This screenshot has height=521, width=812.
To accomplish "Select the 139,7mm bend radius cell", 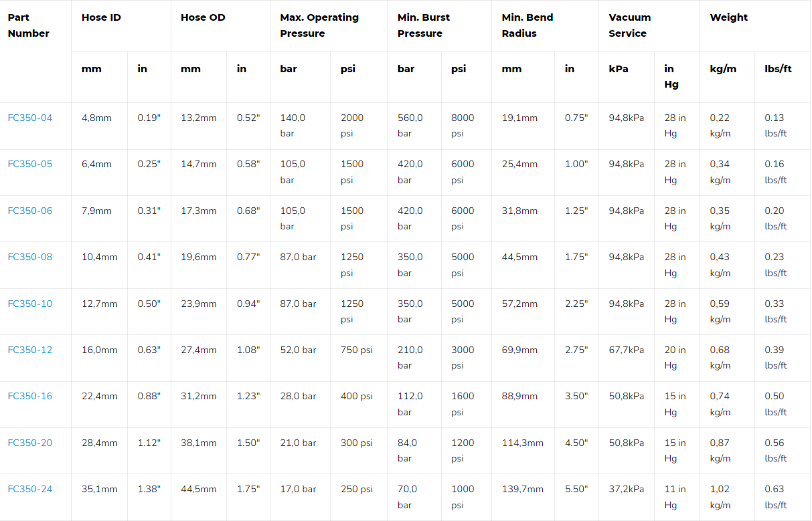I will point(523,489).
